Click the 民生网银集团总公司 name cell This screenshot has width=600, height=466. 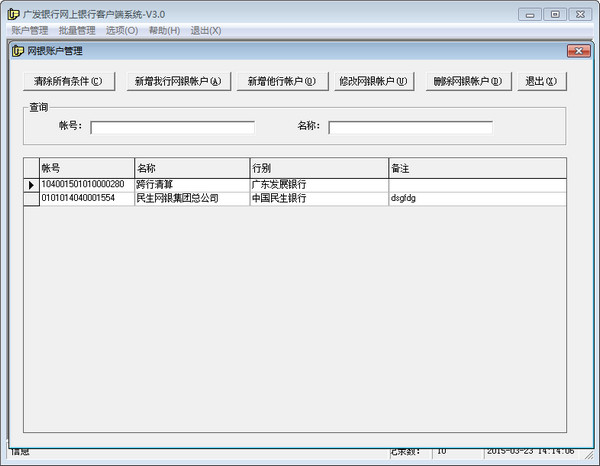click(192, 199)
